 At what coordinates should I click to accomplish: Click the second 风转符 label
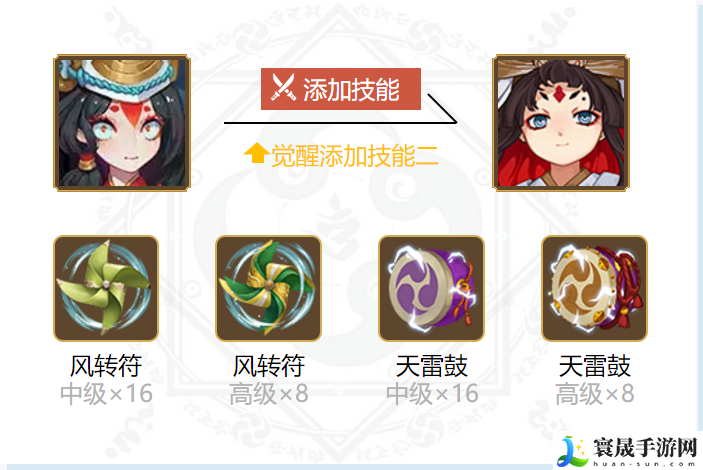point(269,366)
